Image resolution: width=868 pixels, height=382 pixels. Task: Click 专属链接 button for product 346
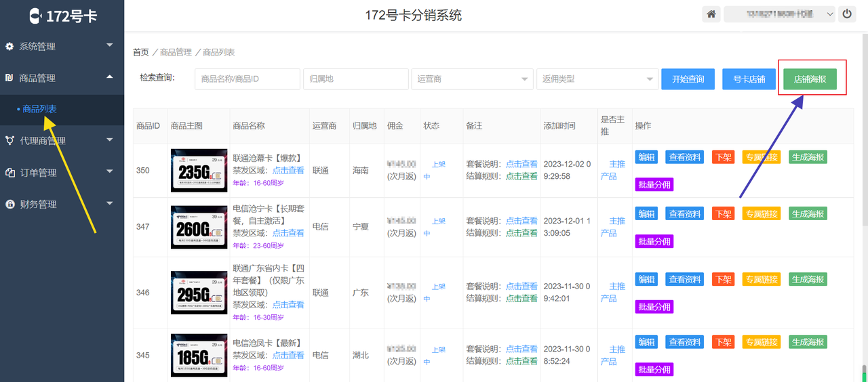tap(762, 279)
